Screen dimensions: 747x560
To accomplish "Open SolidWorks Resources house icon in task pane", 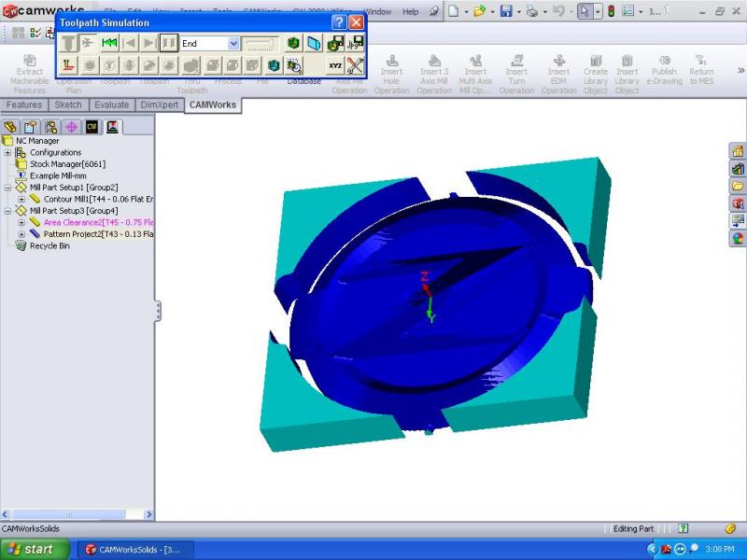I will [x=738, y=151].
